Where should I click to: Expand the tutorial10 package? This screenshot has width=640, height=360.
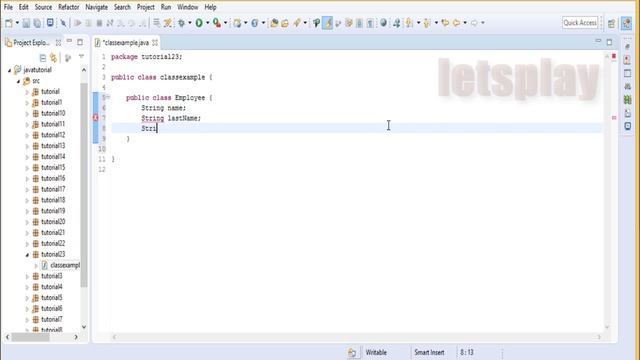pos(27,113)
